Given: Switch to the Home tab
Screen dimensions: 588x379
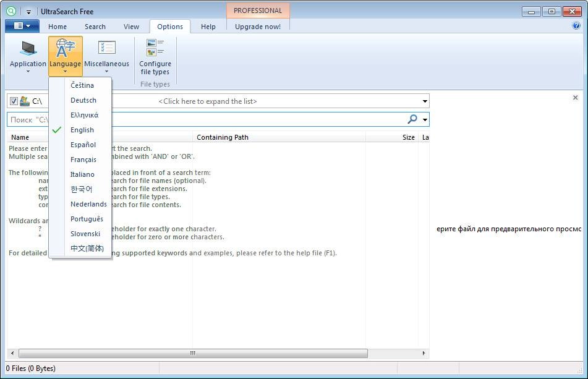Looking at the screenshot, I should point(58,27).
